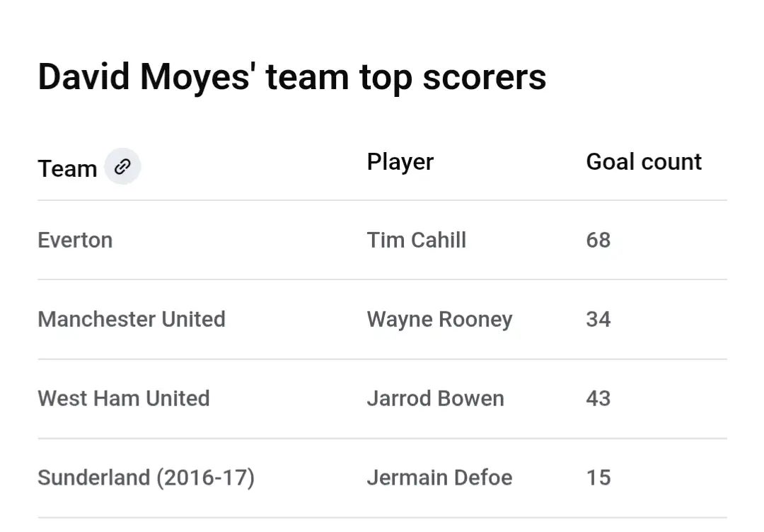
Task: Click the goal count 34
Action: (x=598, y=319)
